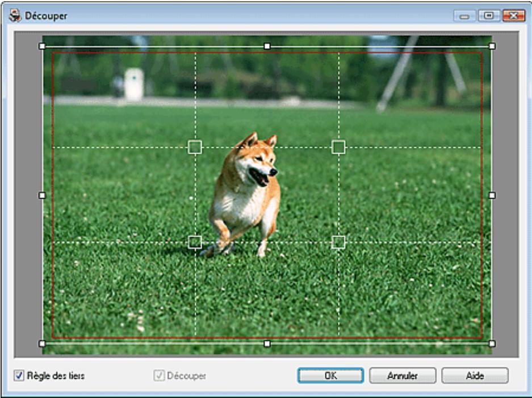Select the right-middle crop edge handle
The height and width of the screenshot is (398, 532).
click(492, 195)
